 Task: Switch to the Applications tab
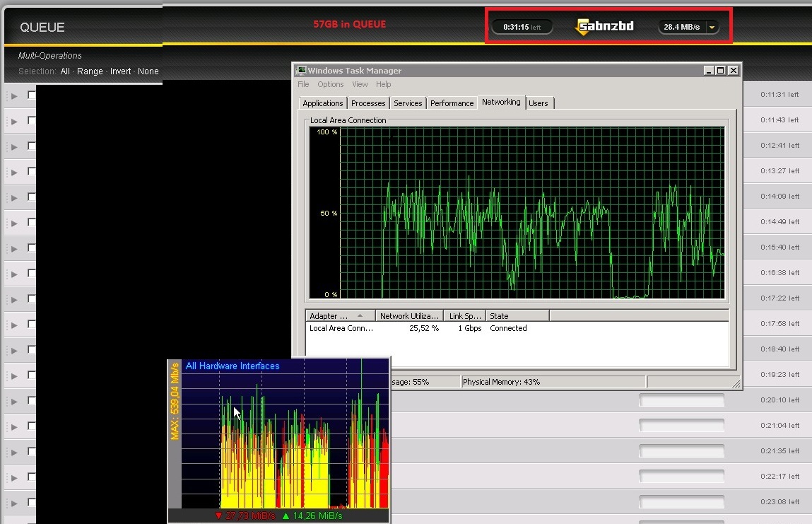[x=323, y=103]
